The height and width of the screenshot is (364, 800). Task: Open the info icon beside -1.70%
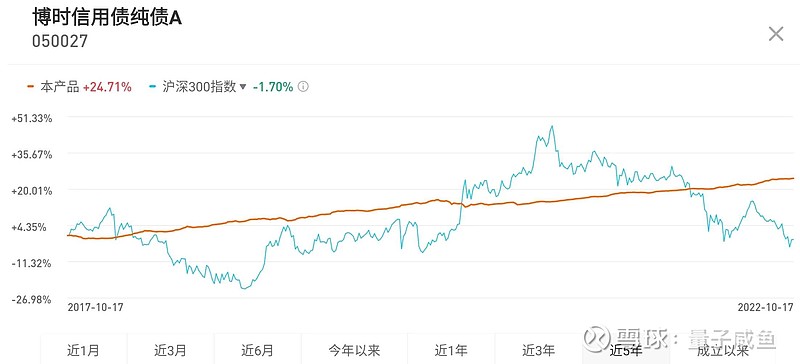point(303,87)
